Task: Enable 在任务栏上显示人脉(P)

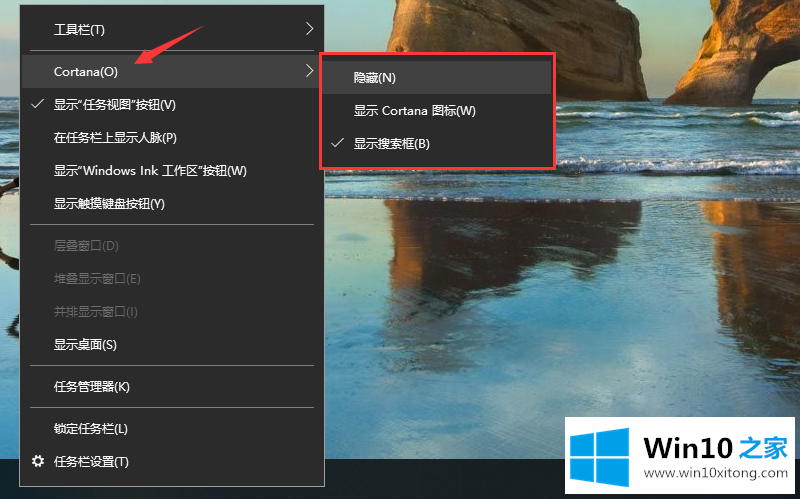Action: click(115, 138)
